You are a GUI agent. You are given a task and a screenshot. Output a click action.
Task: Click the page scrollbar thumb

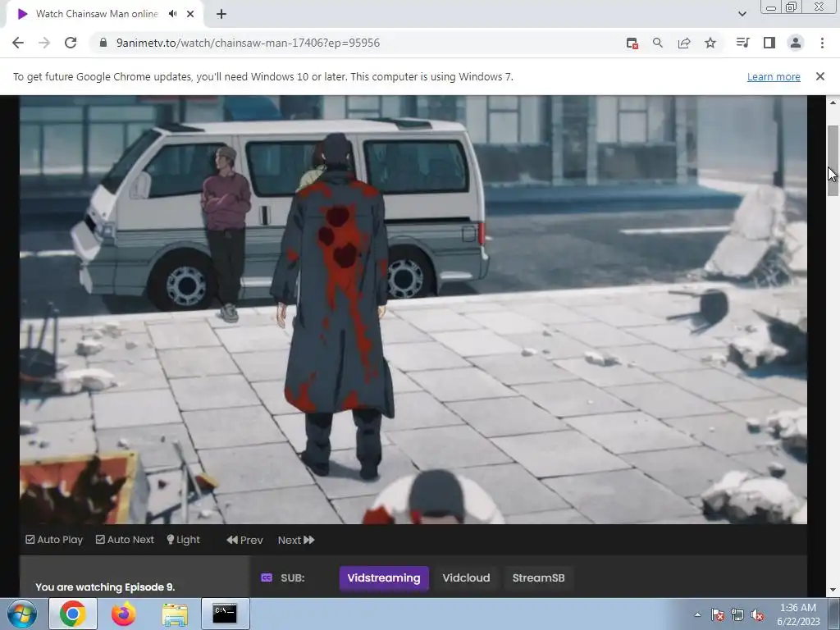tap(833, 161)
